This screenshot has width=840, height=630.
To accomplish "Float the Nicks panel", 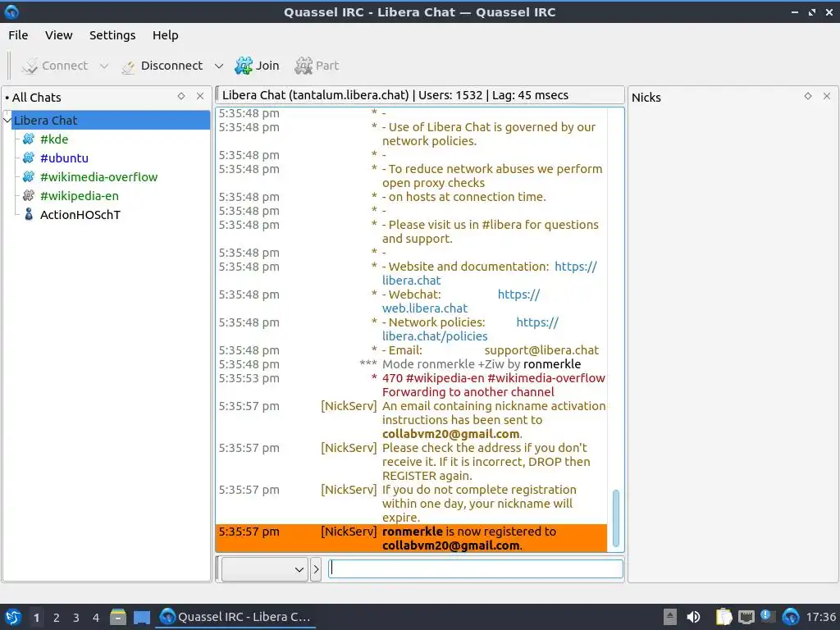I will tap(808, 97).
